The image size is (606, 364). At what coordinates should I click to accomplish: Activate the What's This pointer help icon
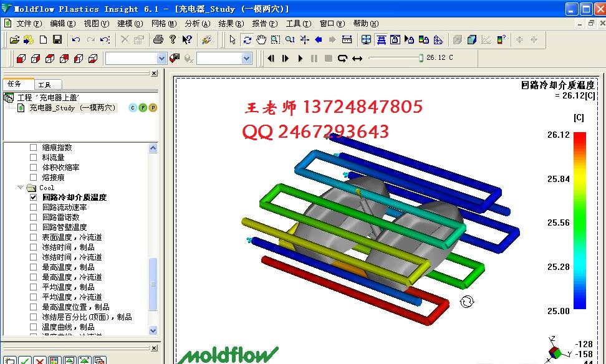point(187,39)
